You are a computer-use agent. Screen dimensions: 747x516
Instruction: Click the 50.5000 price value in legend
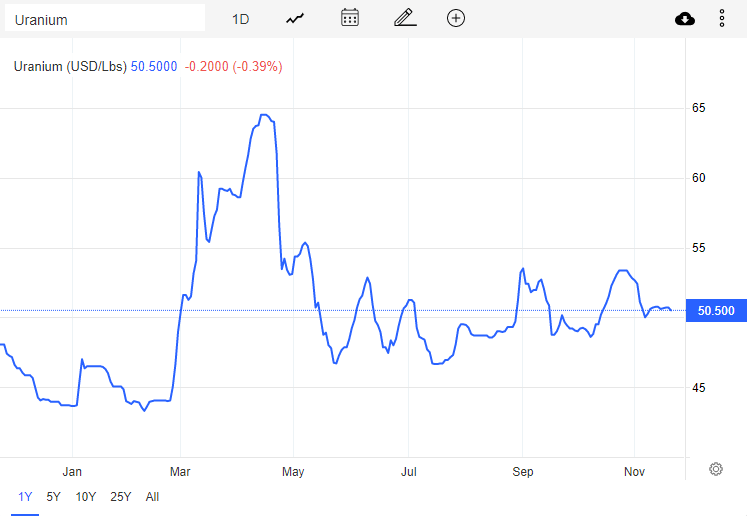click(x=154, y=66)
